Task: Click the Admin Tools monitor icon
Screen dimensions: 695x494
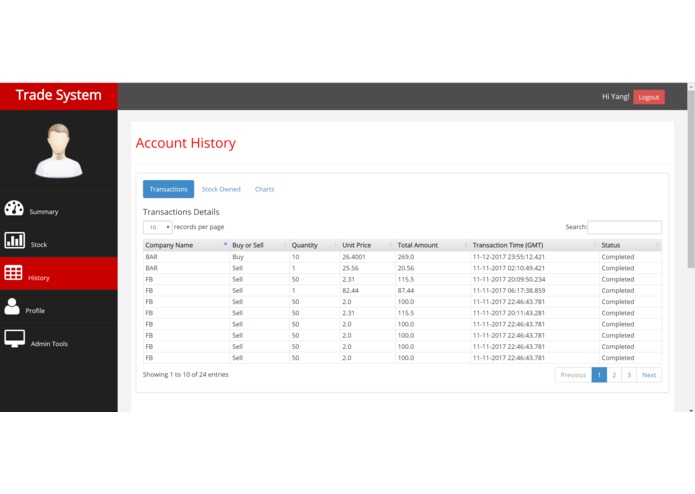Action: [15, 338]
